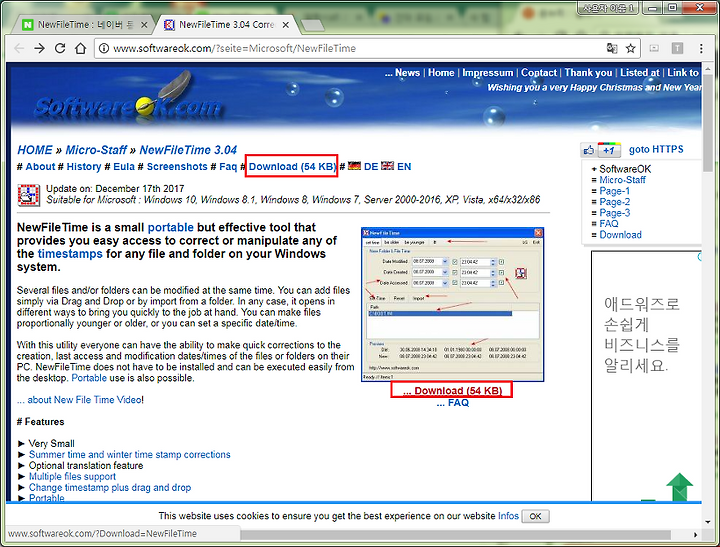
Task: Go forward with the browser forward arrow
Action: 39,48
